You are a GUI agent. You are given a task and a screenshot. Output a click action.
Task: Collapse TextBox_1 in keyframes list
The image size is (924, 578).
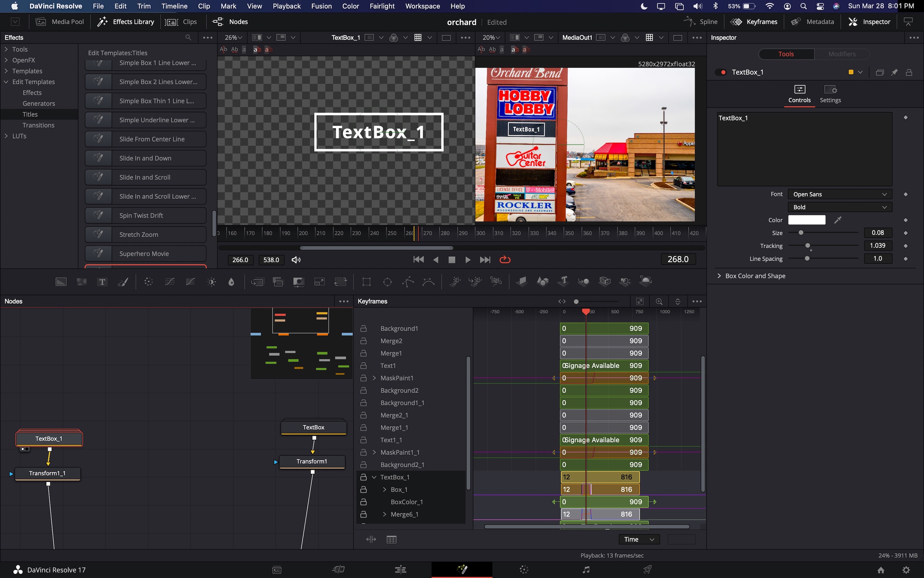[374, 477]
